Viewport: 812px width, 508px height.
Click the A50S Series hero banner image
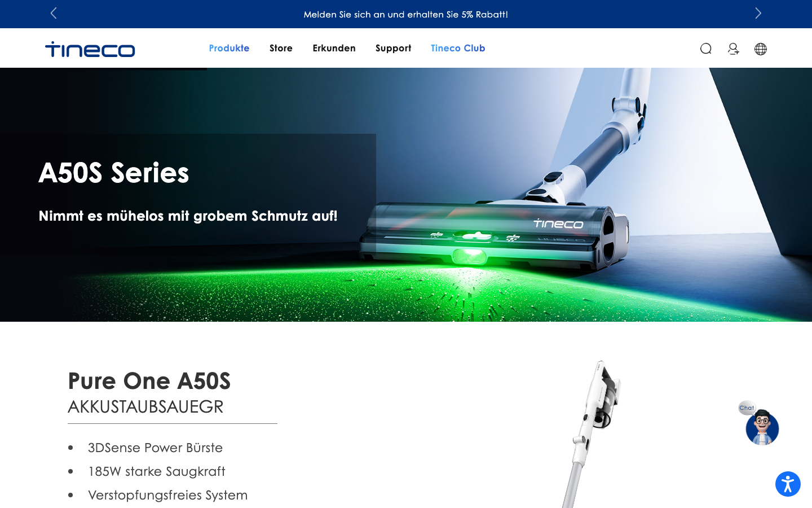click(406, 195)
